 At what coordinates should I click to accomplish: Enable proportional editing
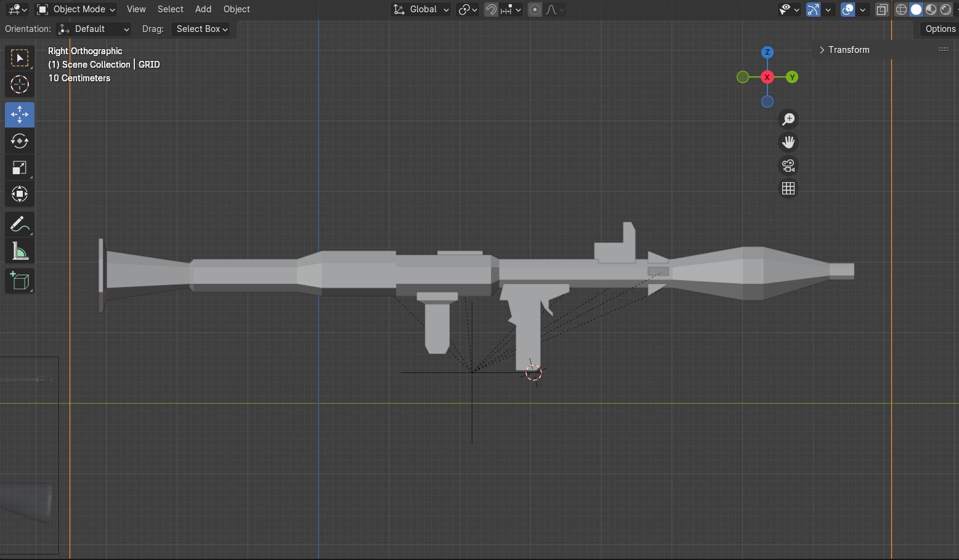(534, 9)
